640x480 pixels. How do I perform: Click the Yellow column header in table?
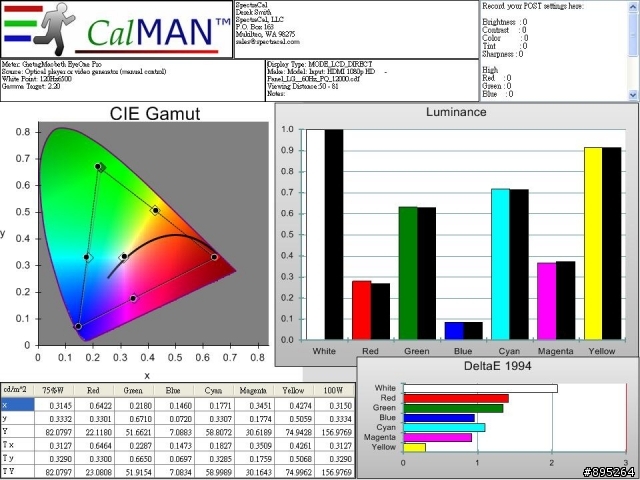pos(293,390)
